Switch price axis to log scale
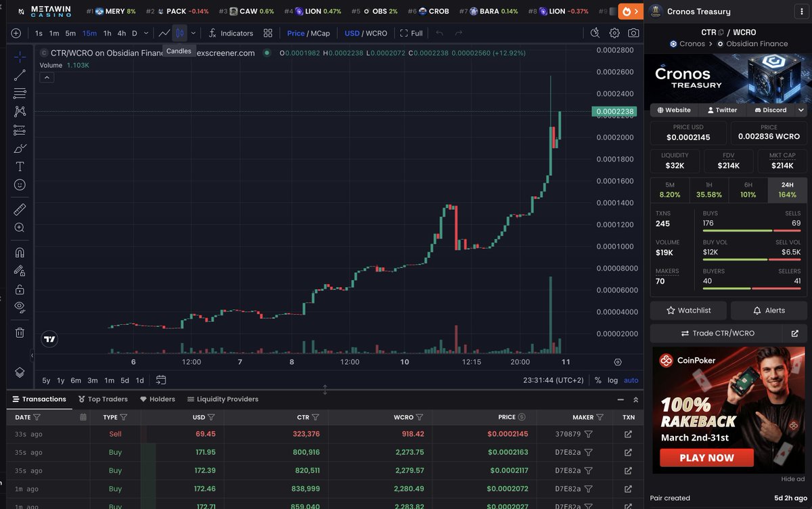Viewport: 812px width, 509px height. click(614, 380)
